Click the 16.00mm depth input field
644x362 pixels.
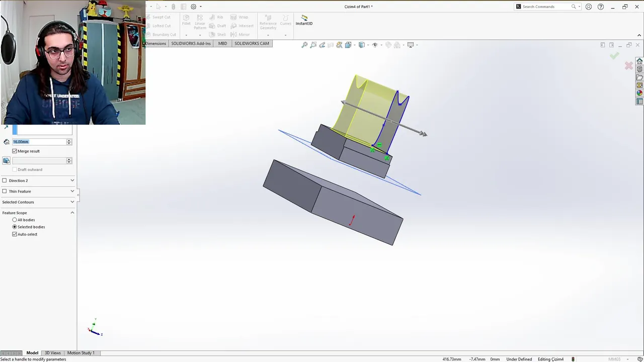tap(39, 142)
